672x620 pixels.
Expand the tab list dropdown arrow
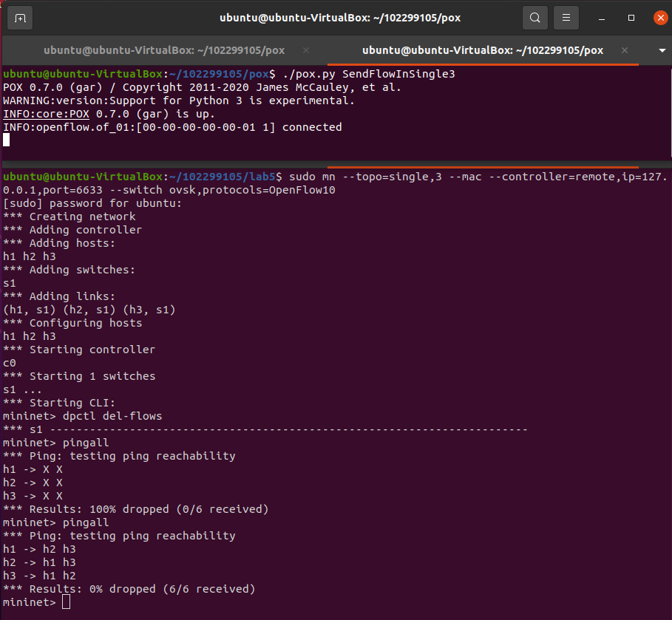tap(662, 50)
